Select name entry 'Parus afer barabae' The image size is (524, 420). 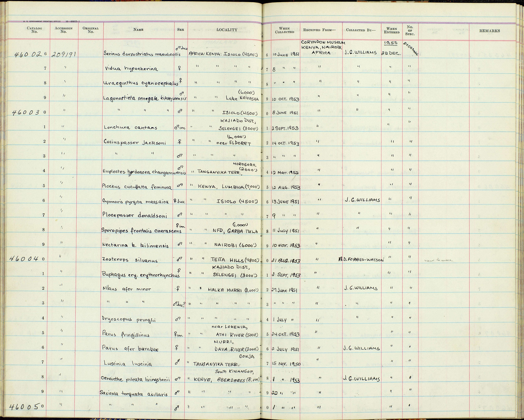pyautogui.click(x=130, y=349)
